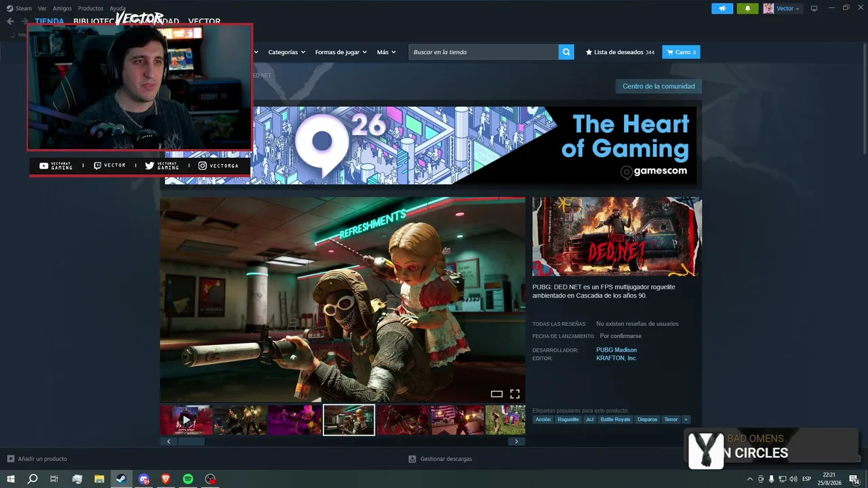This screenshot has width=868, height=488.
Task: Open the Lista de deseados wishlist
Action: (620, 52)
